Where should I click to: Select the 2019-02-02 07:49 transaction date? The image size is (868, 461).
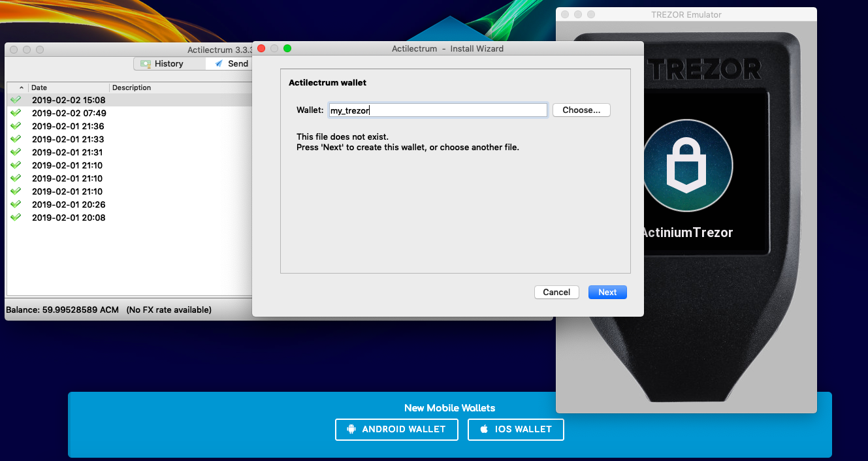pyautogui.click(x=69, y=113)
